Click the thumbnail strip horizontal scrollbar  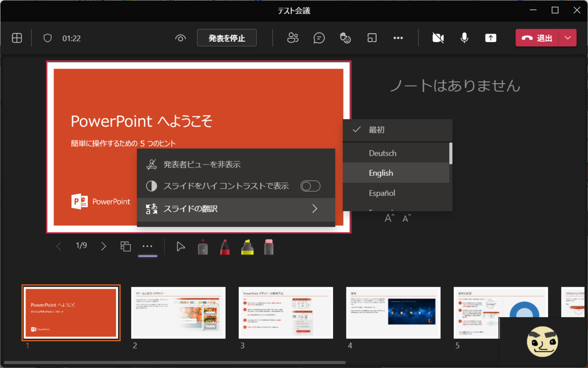(x=174, y=363)
